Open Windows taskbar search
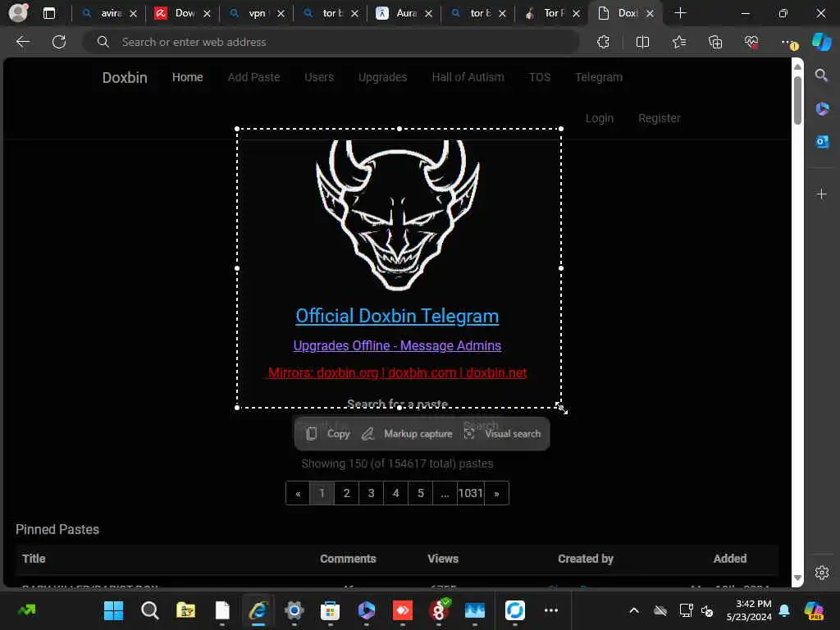Screen dimensions: 840x630 [149, 610]
